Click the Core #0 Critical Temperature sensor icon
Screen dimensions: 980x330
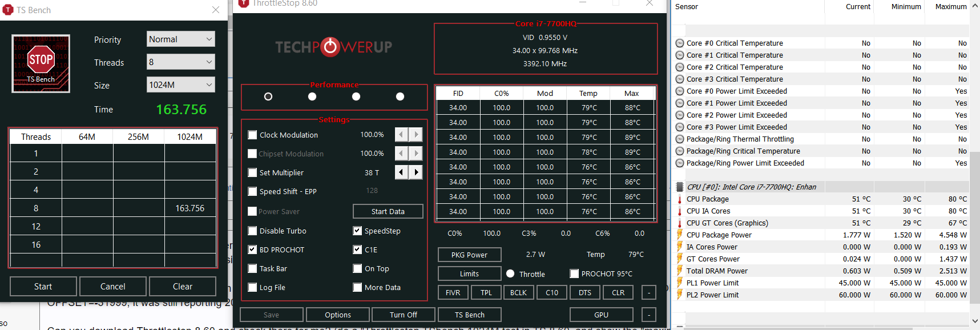(679, 43)
